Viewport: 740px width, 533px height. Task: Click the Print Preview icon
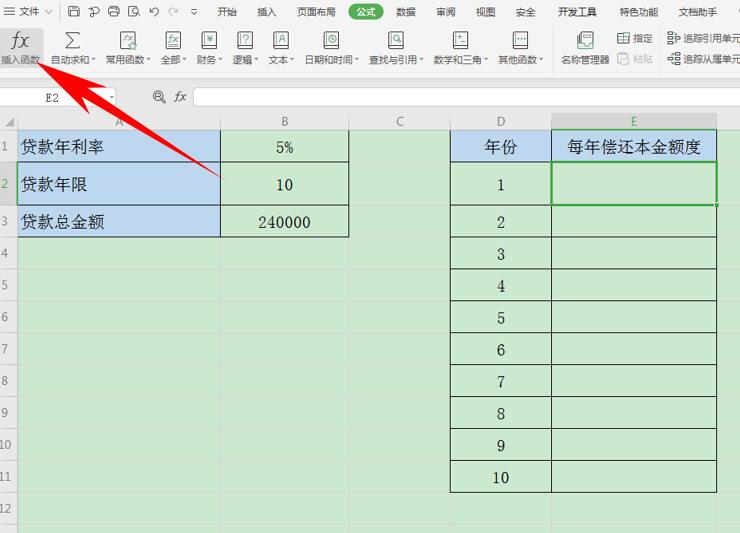click(x=134, y=11)
